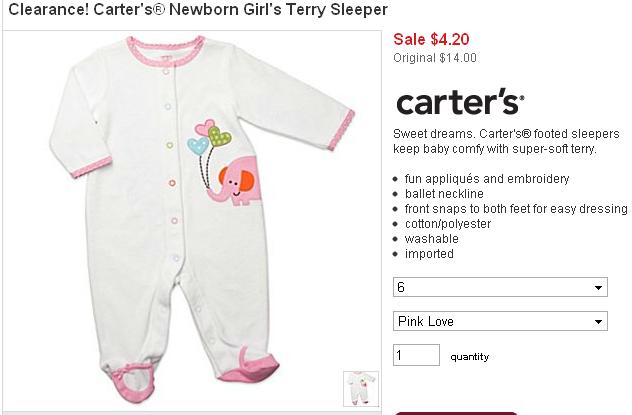Click the quantity label text
Screen dimensions: 632x415
[470, 357]
